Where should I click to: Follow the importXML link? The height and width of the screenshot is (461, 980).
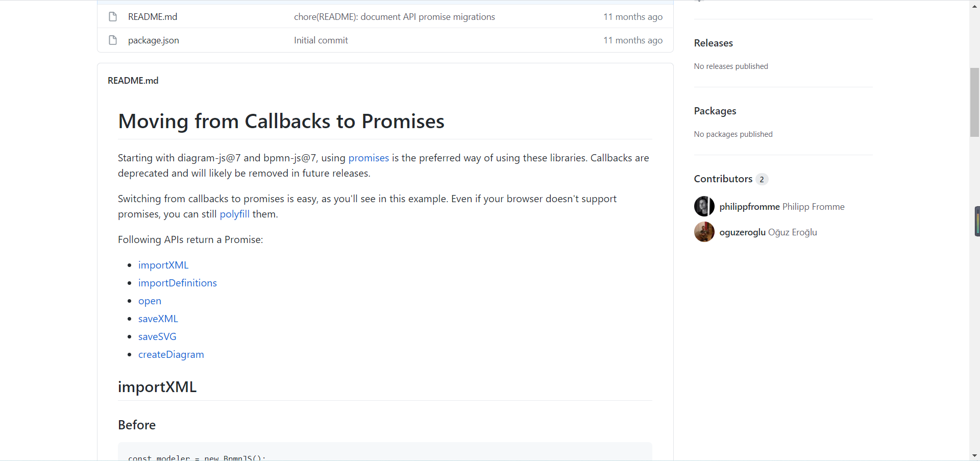(x=163, y=265)
